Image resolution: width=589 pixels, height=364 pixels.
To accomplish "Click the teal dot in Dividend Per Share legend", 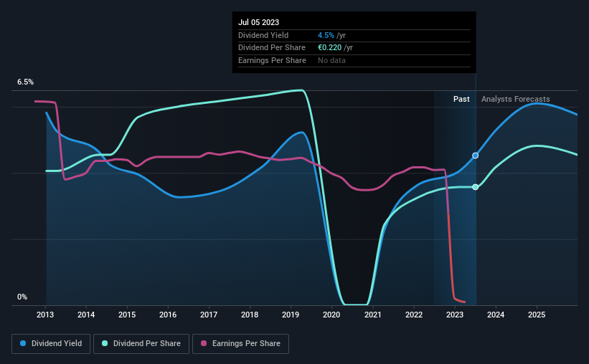I will tap(105, 343).
